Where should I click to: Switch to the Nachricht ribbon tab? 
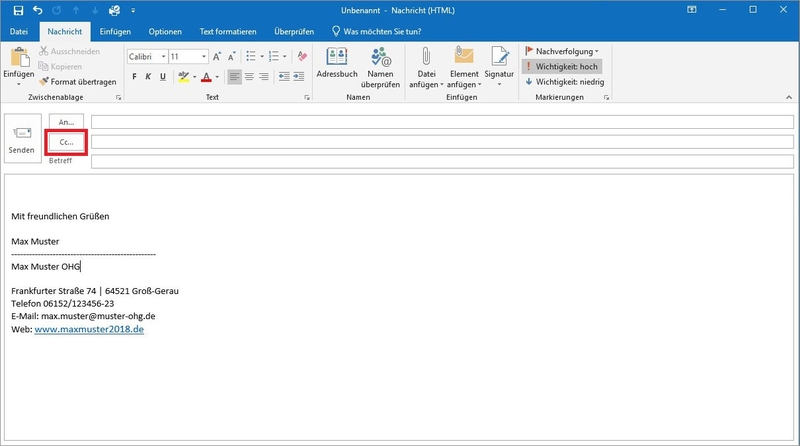click(65, 32)
